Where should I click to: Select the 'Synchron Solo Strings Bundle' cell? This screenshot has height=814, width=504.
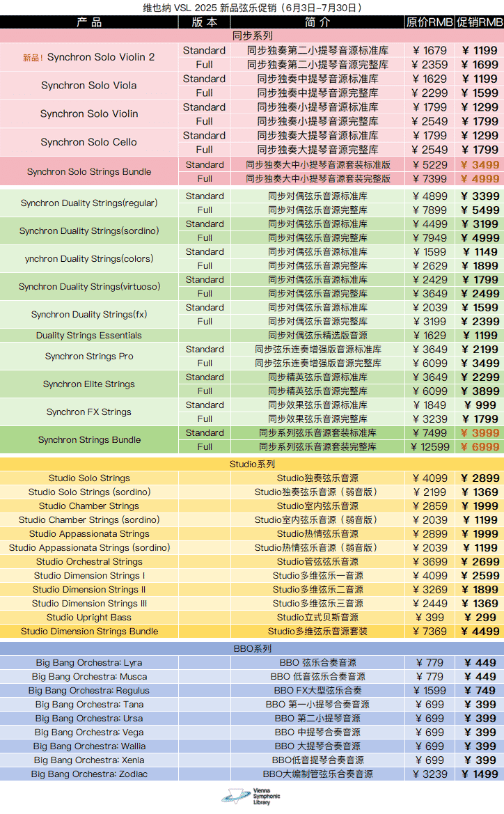[89, 171]
